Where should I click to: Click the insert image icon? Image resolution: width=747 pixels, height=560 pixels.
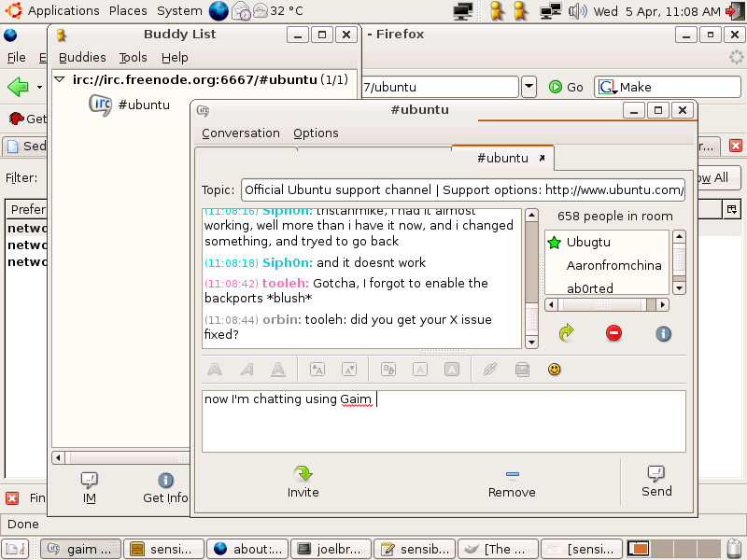(x=522, y=370)
